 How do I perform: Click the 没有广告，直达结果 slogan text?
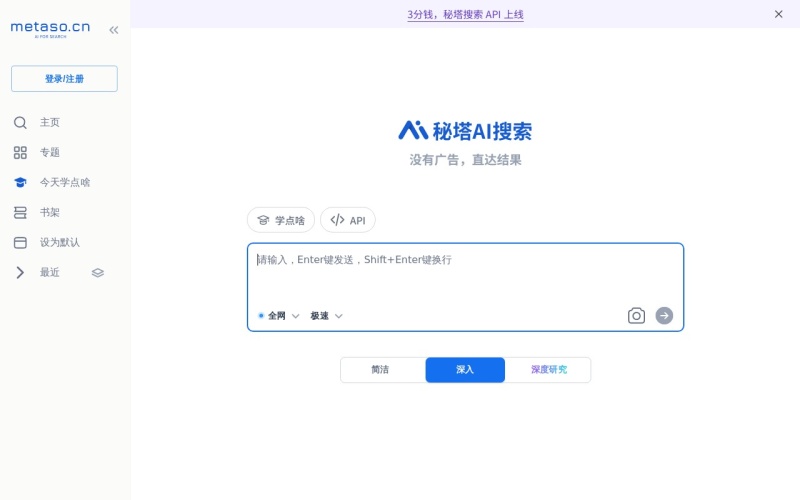click(x=465, y=160)
